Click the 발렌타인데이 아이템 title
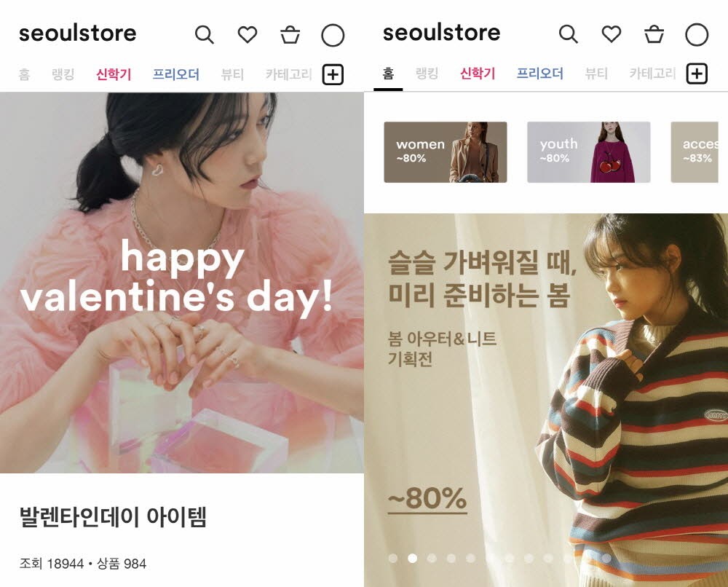 113,517
